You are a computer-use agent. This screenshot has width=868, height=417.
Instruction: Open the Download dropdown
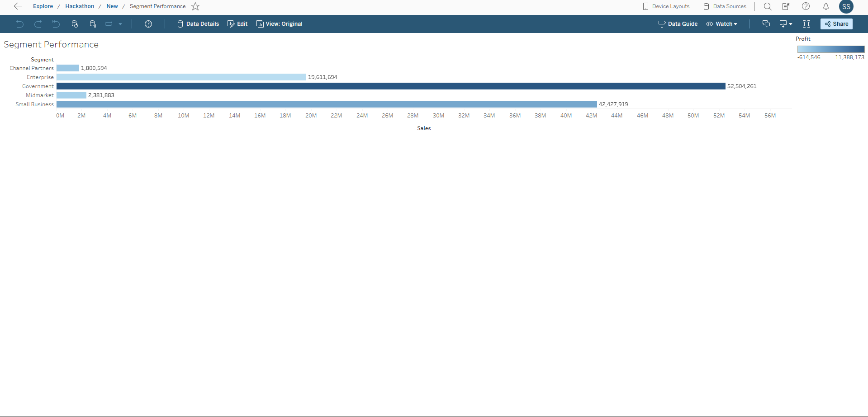point(786,24)
